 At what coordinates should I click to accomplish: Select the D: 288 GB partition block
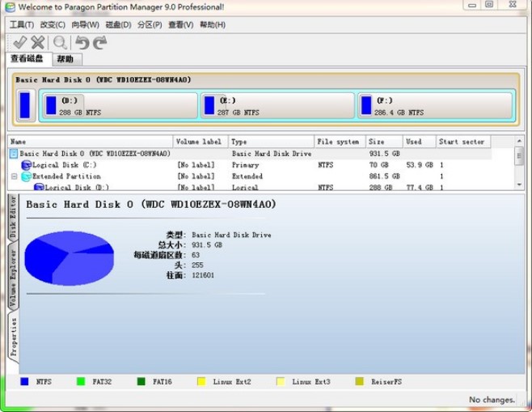coord(120,106)
